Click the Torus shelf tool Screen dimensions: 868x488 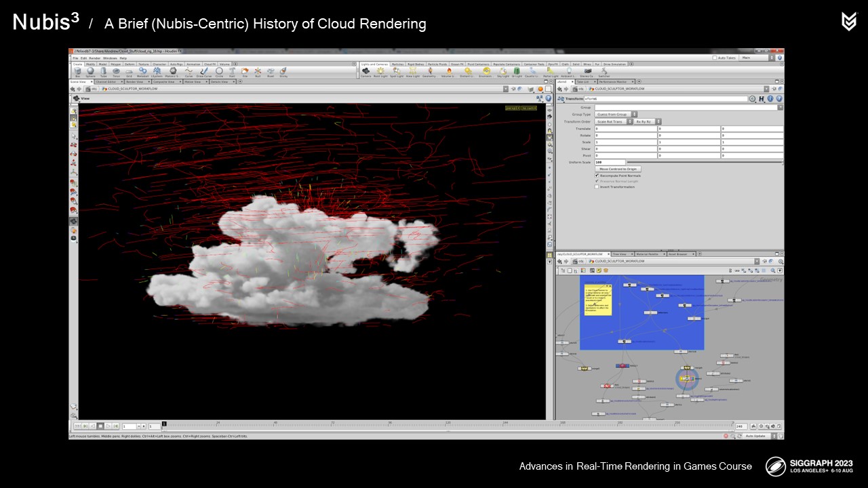point(116,72)
